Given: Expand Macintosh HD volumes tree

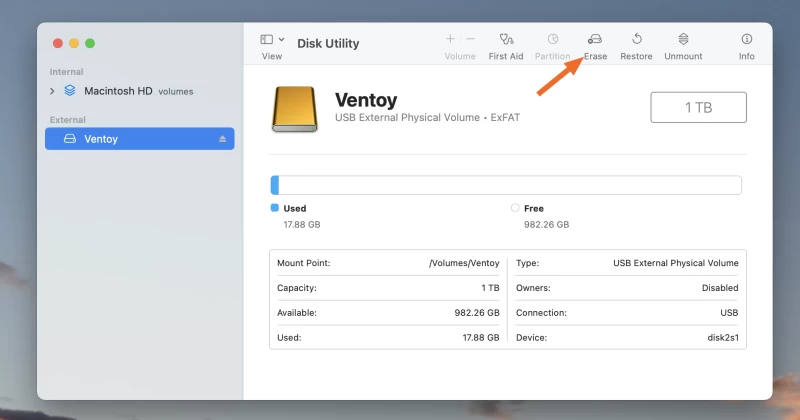Looking at the screenshot, I should 52,91.
